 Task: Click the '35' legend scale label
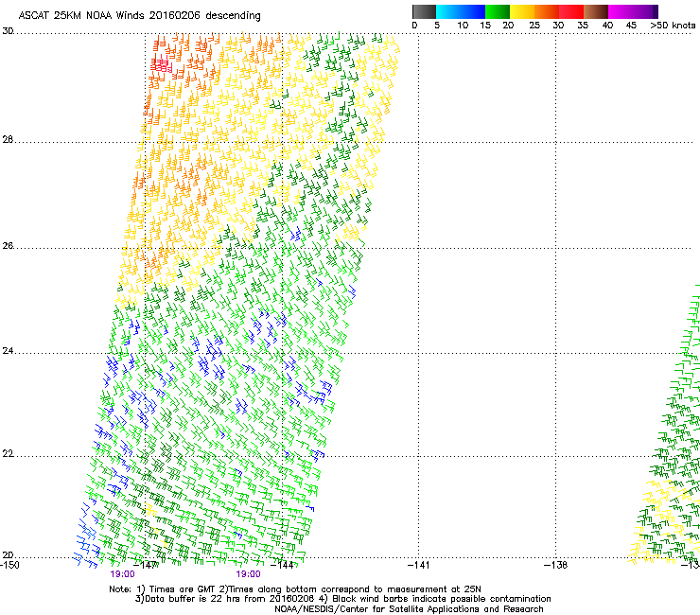583,26
